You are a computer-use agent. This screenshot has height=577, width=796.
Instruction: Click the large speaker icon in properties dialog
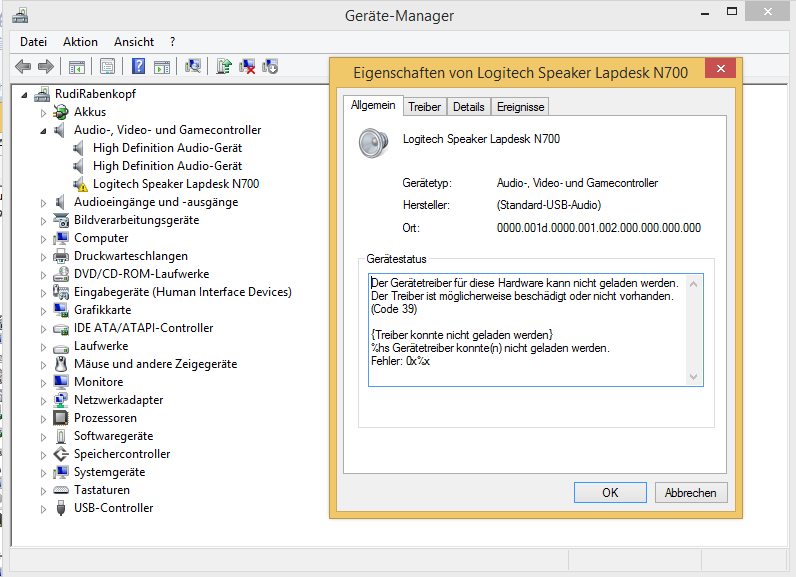pyautogui.click(x=374, y=143)
